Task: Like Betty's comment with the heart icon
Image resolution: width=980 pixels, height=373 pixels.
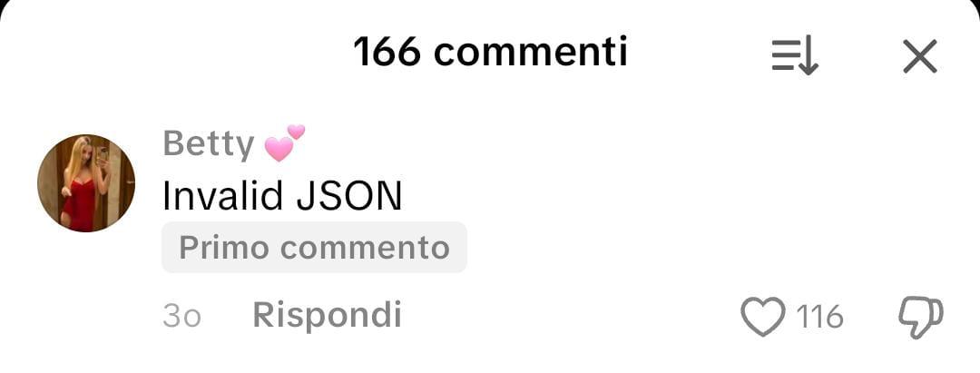Action: click(x=762, y=317)
